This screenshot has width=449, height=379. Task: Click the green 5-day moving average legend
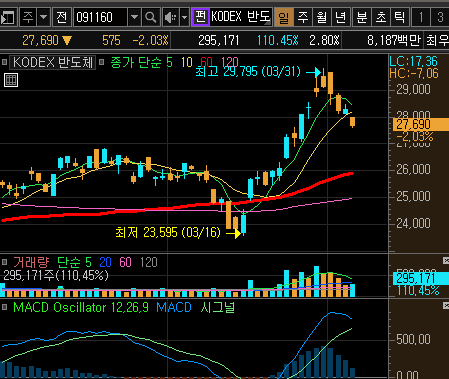pos(169,62)
